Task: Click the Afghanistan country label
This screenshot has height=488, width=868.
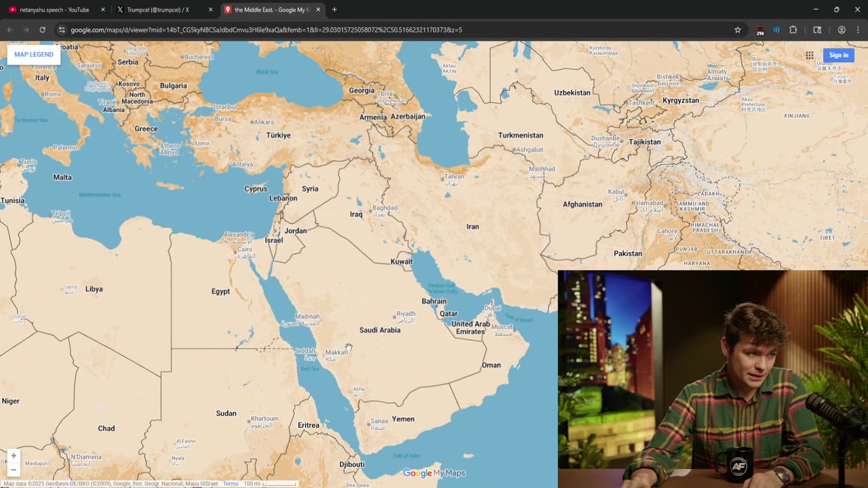Action: 583,204
